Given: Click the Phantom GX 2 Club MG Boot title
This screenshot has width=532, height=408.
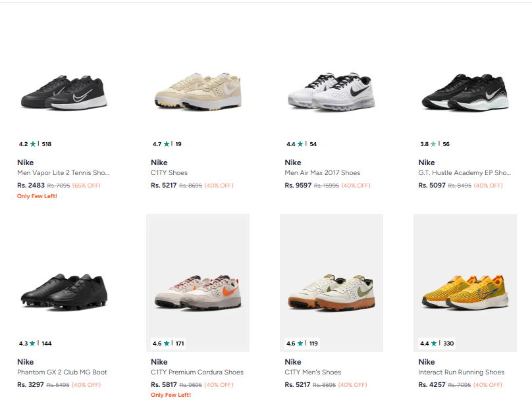Looking at the screenshot, I should pyautogui.click(x=62, y=372).
